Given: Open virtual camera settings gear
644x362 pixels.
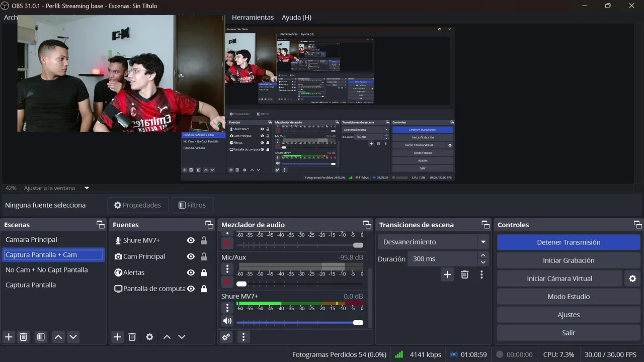Looking at the screenshot, I should point(632,279).
